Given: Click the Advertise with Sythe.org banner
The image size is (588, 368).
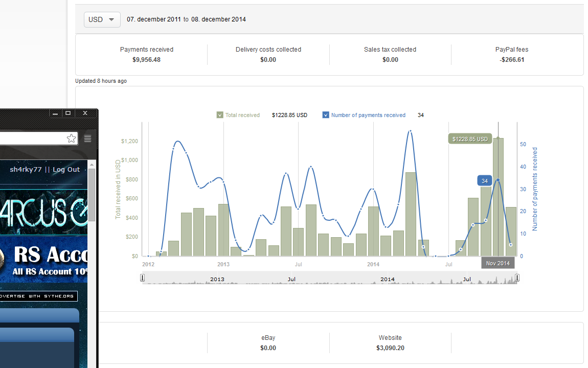Looking at the screenshot, I should click(x=39, y=296).
